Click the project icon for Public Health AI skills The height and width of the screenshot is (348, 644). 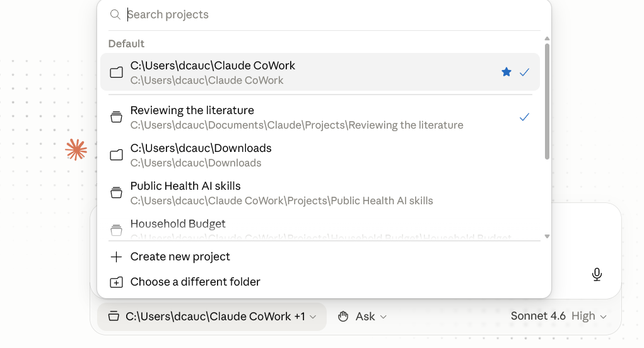(x=116, y=193)
